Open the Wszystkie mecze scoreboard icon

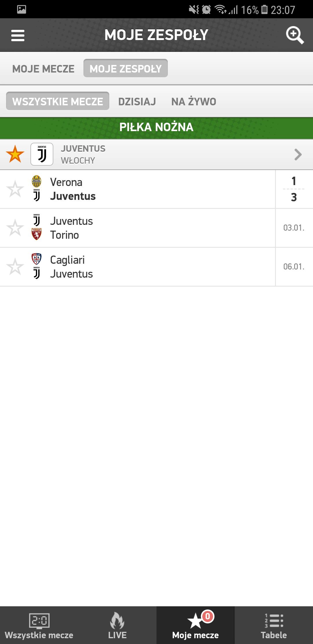pyautogui.click(x=39, y=621)
